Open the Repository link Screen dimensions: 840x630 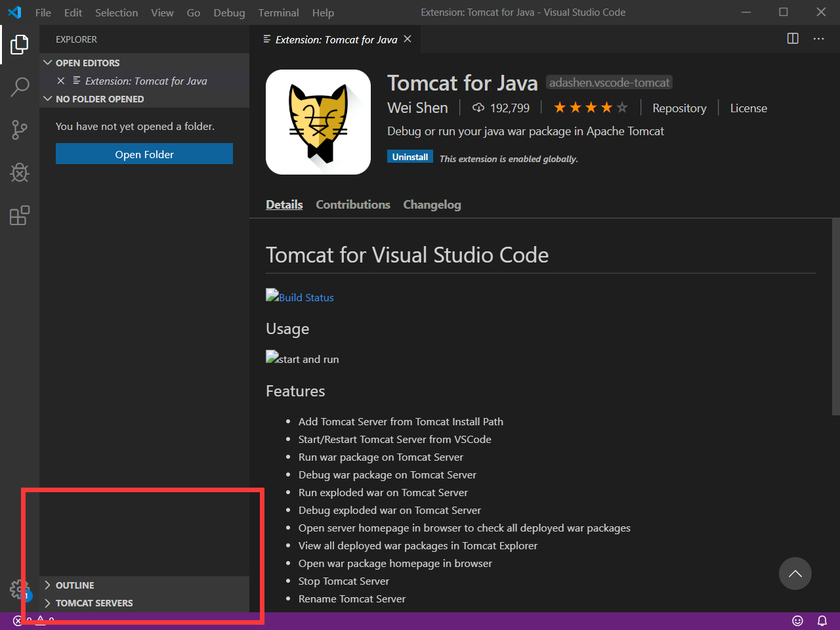(x=679, y=108)
